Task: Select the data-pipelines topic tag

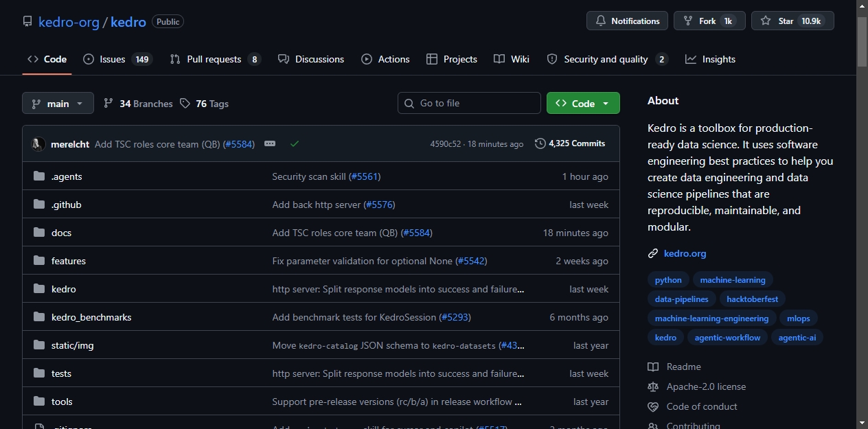Action: (682, 299)
